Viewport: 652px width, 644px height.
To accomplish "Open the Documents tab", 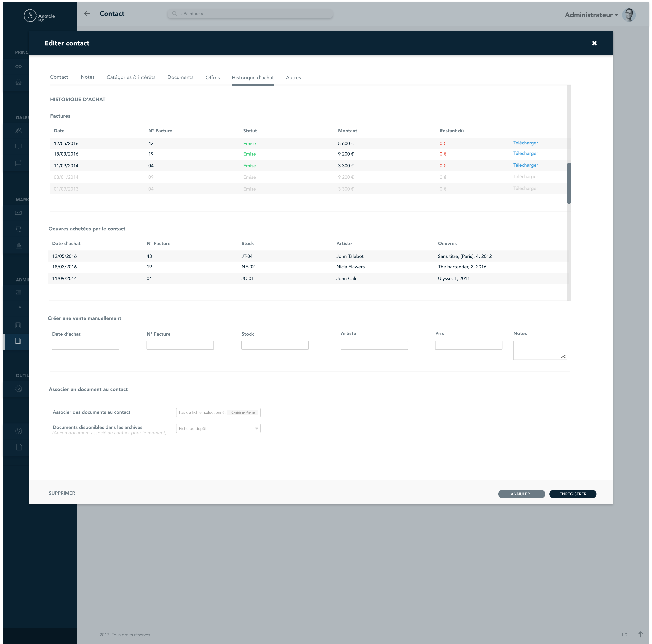I will point(180,77).
